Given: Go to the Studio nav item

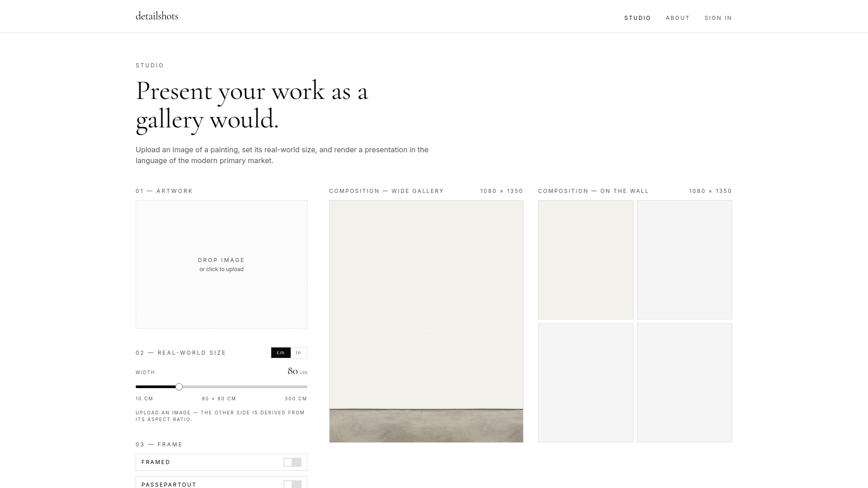Looking at the screenshot, I should 637,18.
